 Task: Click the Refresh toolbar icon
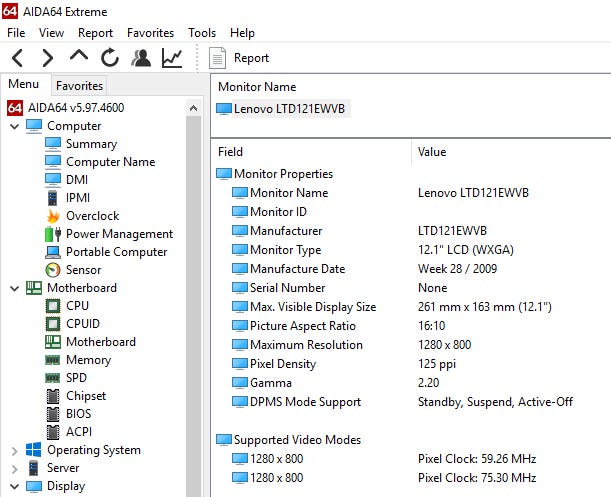point(110,58)
